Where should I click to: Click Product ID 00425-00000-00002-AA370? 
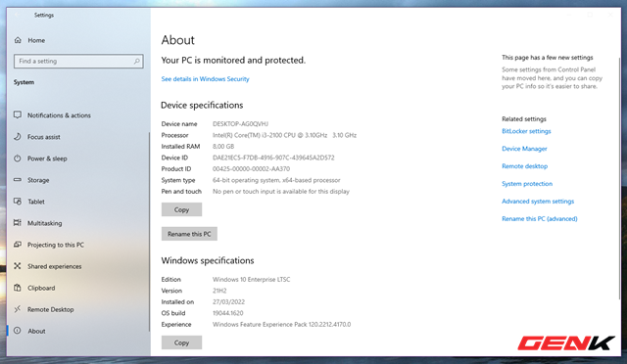click(x=251, y=168)
